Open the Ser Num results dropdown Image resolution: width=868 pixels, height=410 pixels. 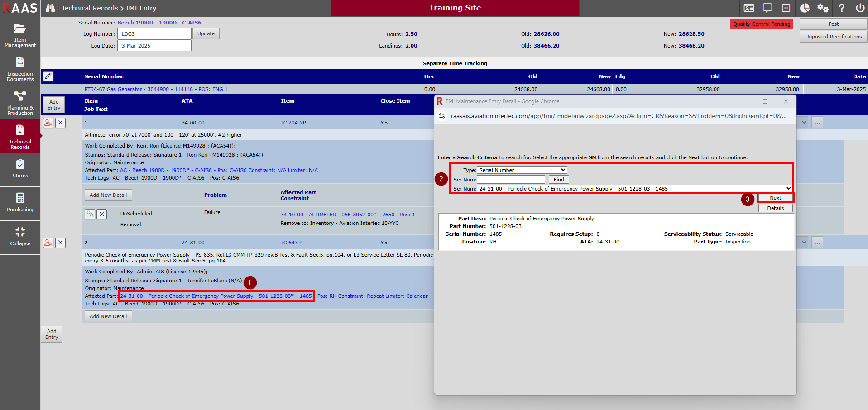[x=634, y=189]
